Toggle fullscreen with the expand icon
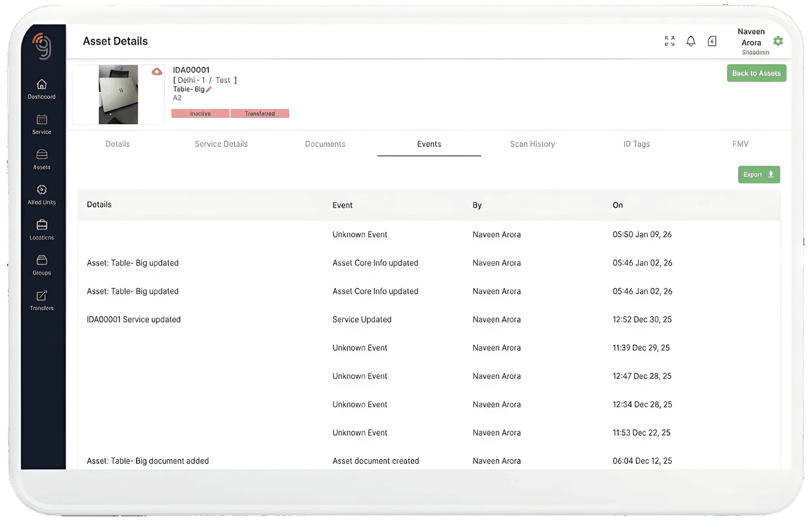Image resolution: width=812 pixels, height=520 pixels. pos(669,41)
